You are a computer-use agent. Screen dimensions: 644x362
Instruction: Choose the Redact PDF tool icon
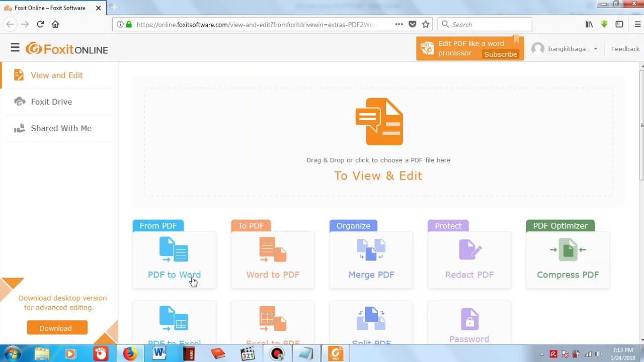pyautogui.click(x=470, y=250)
